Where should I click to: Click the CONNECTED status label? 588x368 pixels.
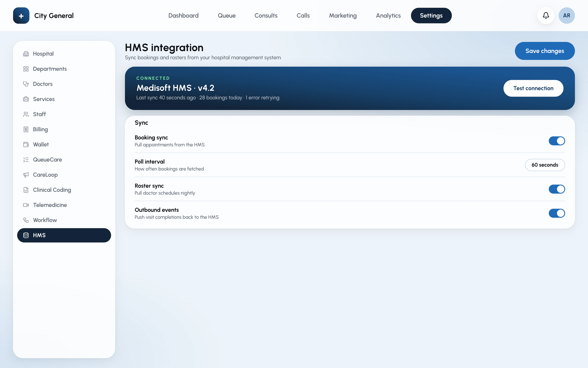[x=153, y=78]
